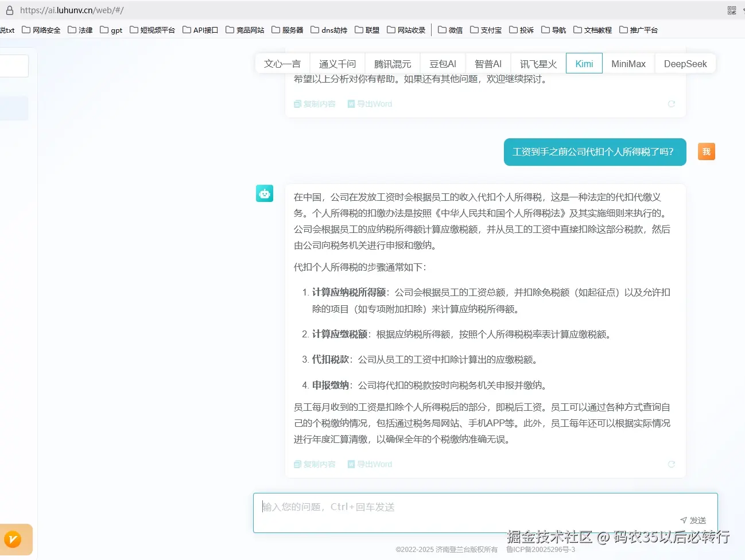Open the QR code icon in the address bar
This screenshot has width=745, height=560.
tap(732, 10)
